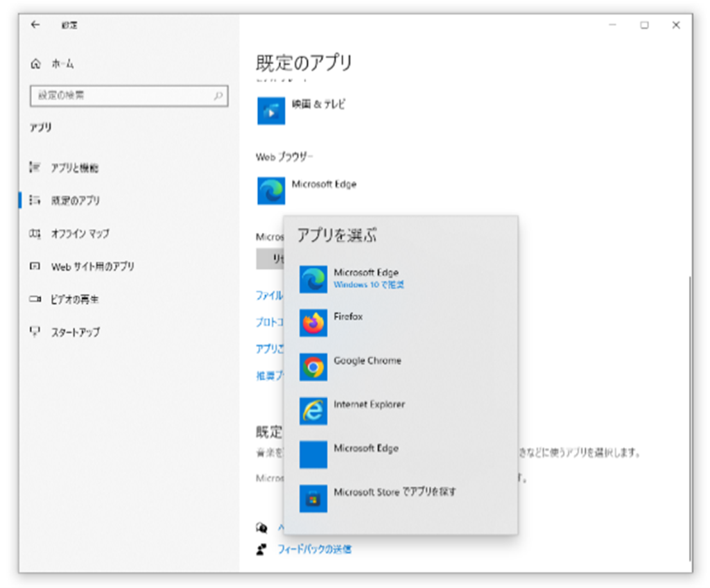Open オフライン マップ settings page
The width and height of the screenshot is (710, 588).
(x=80, y=234)
